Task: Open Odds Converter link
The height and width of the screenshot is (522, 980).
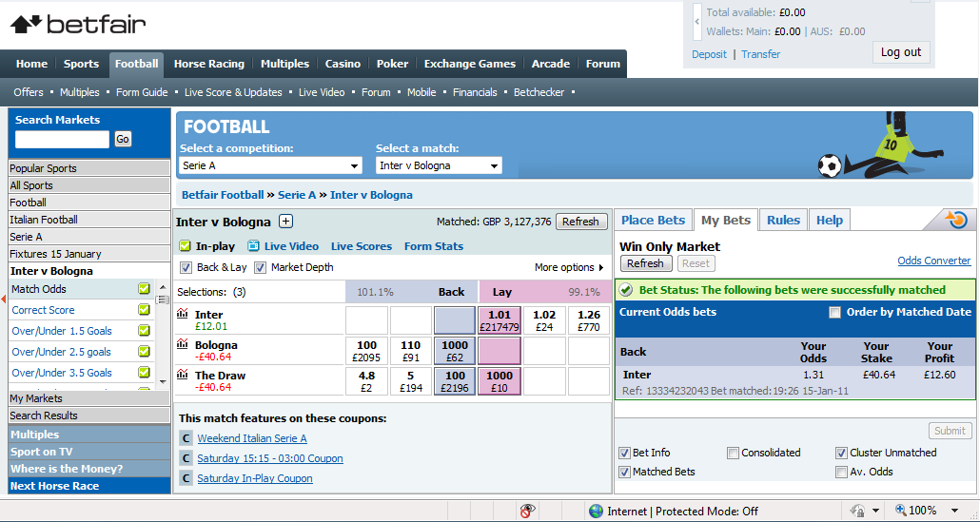Action: click(933, 261)
